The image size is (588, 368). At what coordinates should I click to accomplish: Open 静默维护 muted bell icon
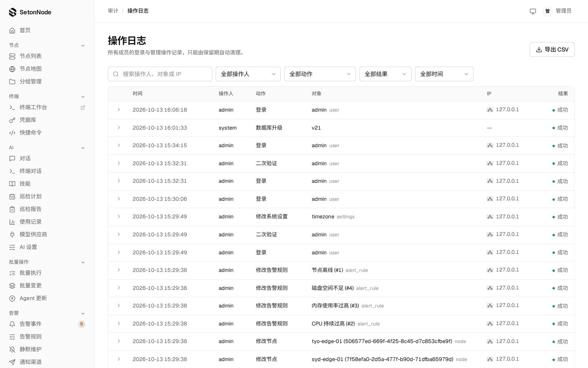pyautogui.click(x=12, y=349)
